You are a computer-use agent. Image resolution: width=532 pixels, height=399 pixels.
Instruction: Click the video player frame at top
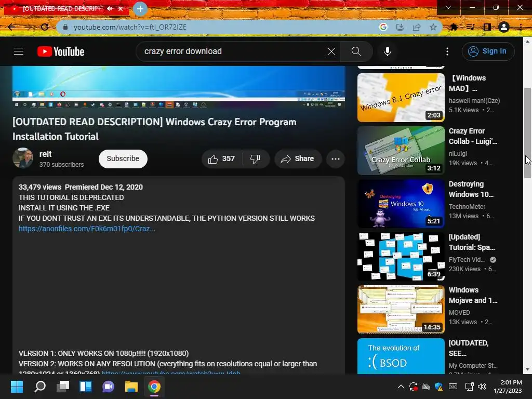(179, 87)
